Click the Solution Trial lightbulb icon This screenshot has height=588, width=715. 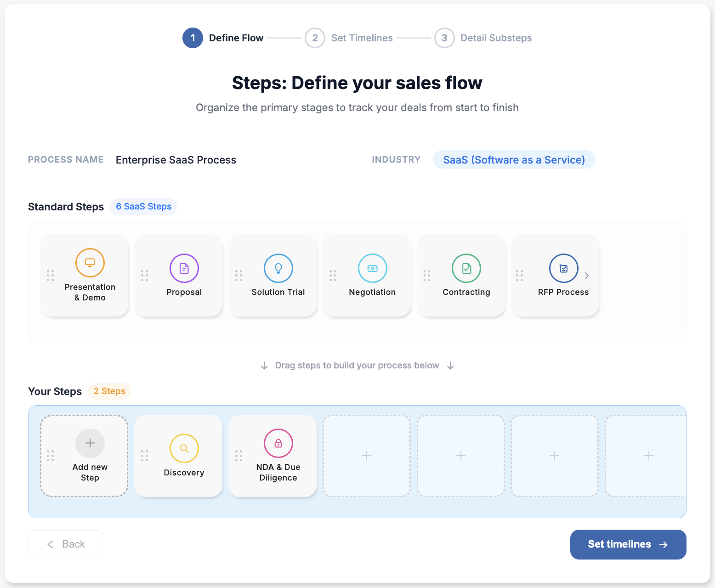point(278,268)
